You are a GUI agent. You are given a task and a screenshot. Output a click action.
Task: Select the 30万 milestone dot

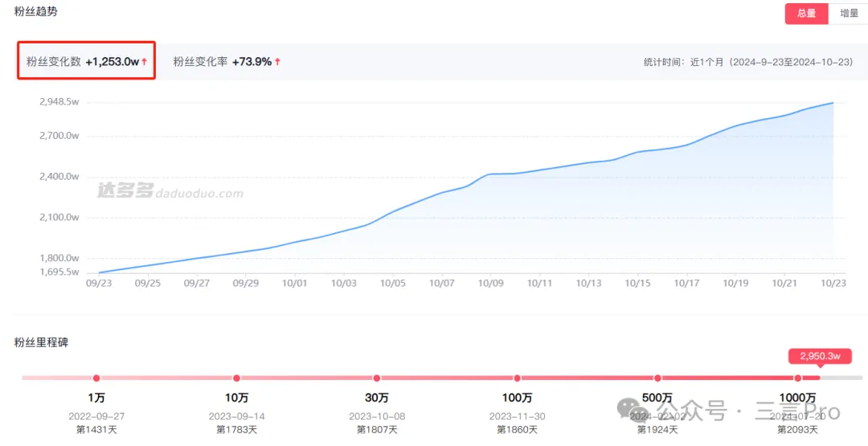coord(377,378)
